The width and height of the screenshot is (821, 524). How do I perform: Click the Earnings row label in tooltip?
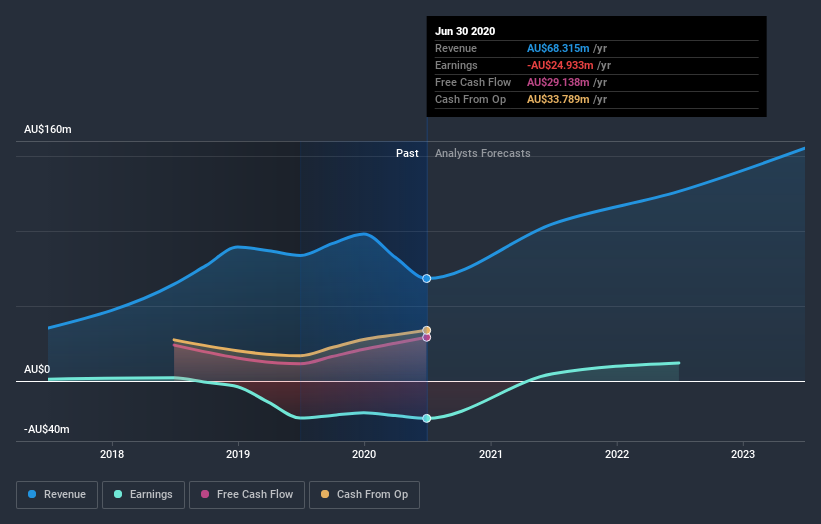tap(457, 65)
